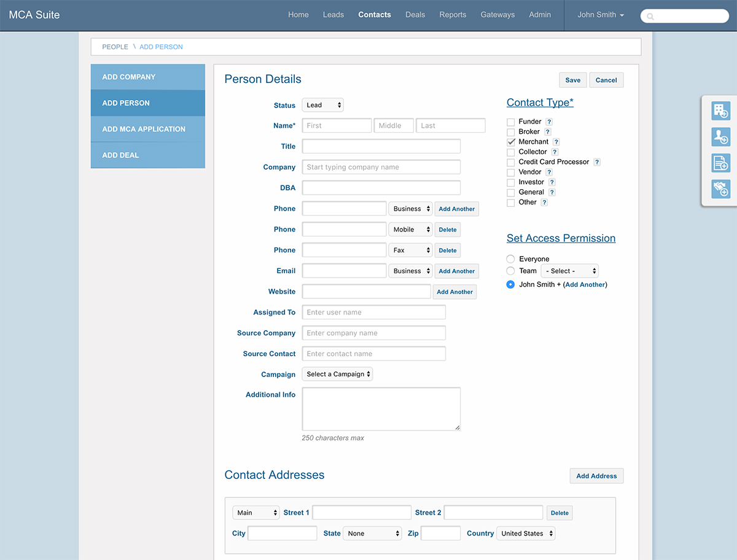
Task: Open Admin in top navigation
Action: point(540,15)
